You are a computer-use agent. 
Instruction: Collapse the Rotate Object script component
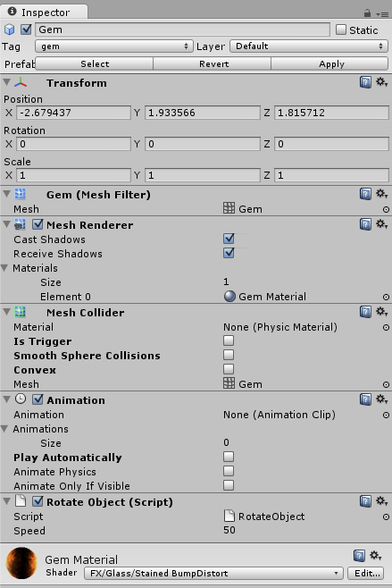click(6, 501)
